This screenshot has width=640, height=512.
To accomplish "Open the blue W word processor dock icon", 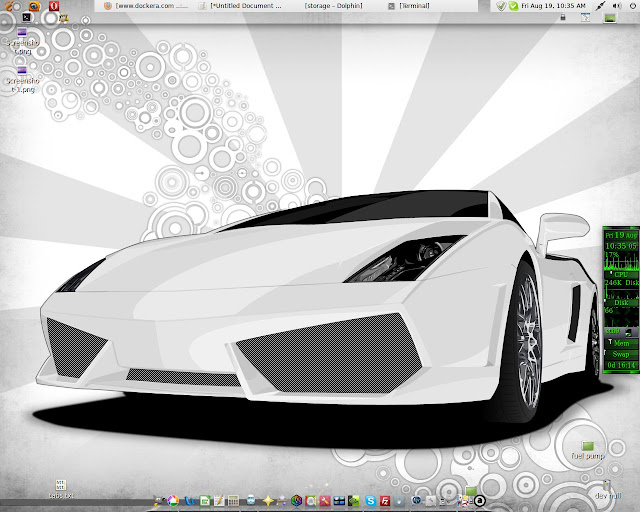I will (191, 501).
